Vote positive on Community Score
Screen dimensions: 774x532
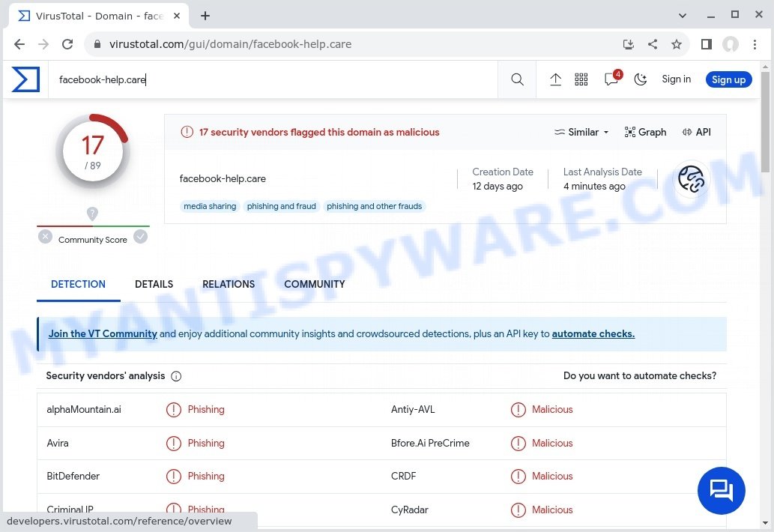click(141, 237)
